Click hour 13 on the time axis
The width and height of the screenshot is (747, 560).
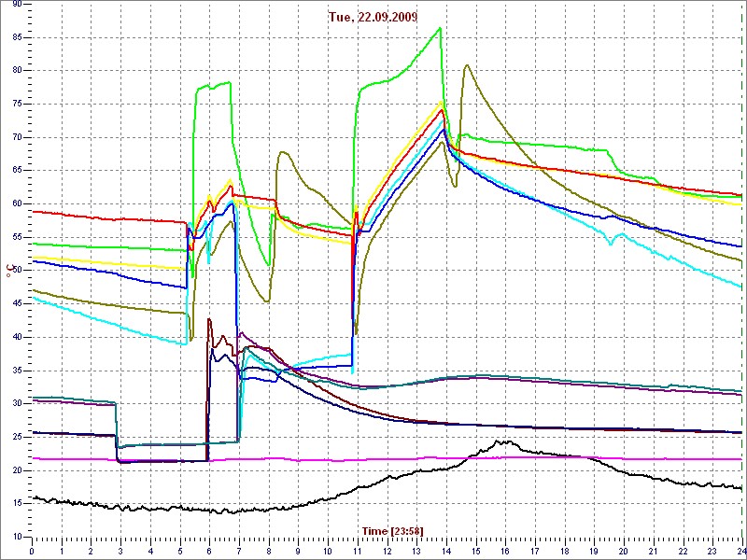coord(416,551)
